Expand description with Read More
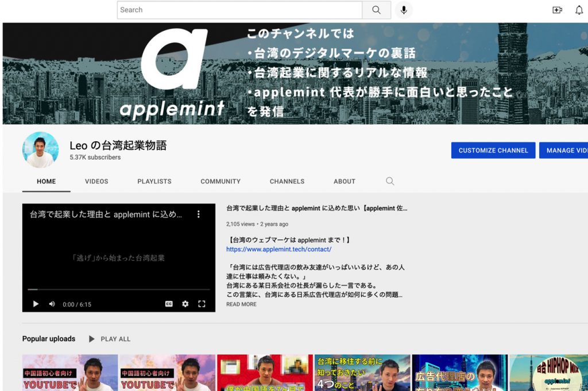This screenshot has width=588, height=391. pos(242,304)
